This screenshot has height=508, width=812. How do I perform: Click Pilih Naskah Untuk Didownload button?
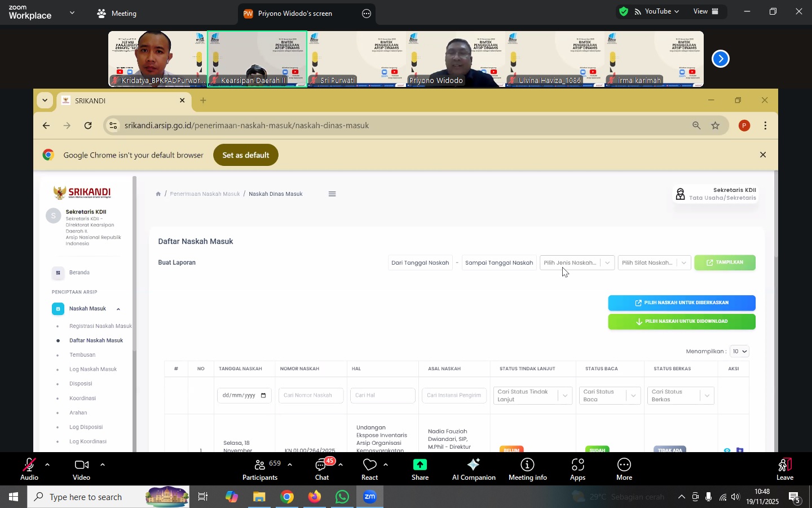click(682, 322)
